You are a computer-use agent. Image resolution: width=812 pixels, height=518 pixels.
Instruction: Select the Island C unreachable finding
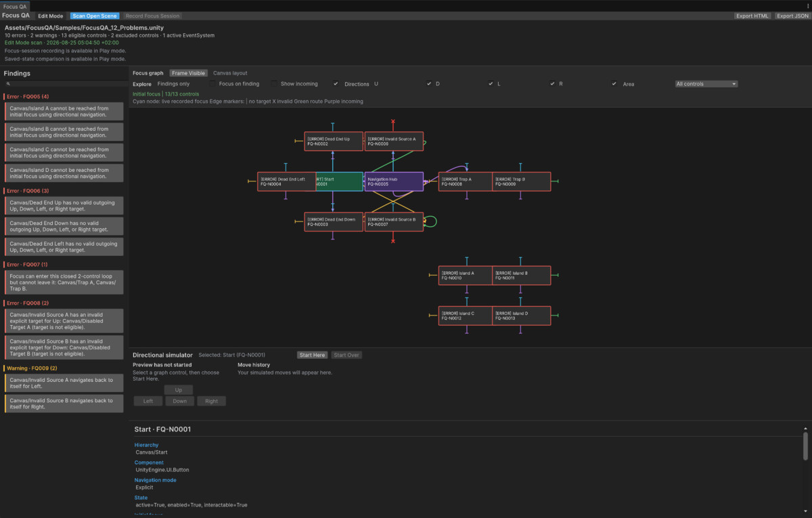coord(64,152)
